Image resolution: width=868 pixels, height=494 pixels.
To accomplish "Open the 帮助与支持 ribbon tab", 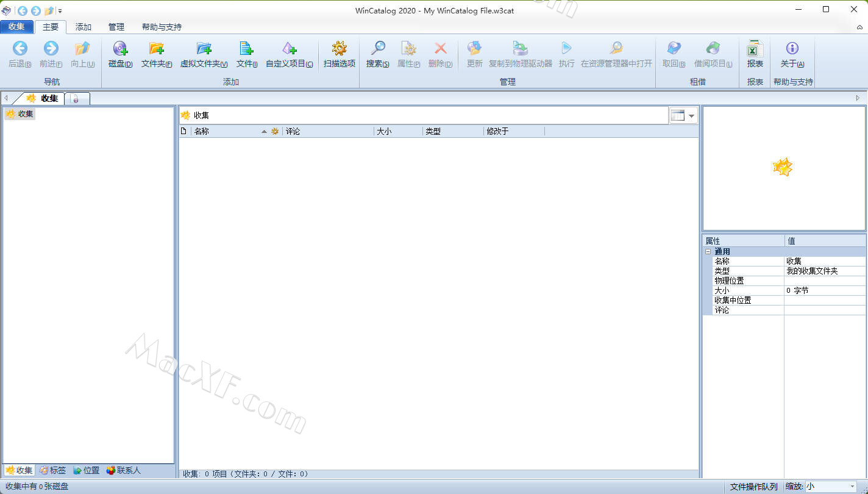I will pyautogui.click(x=162, y=27).
